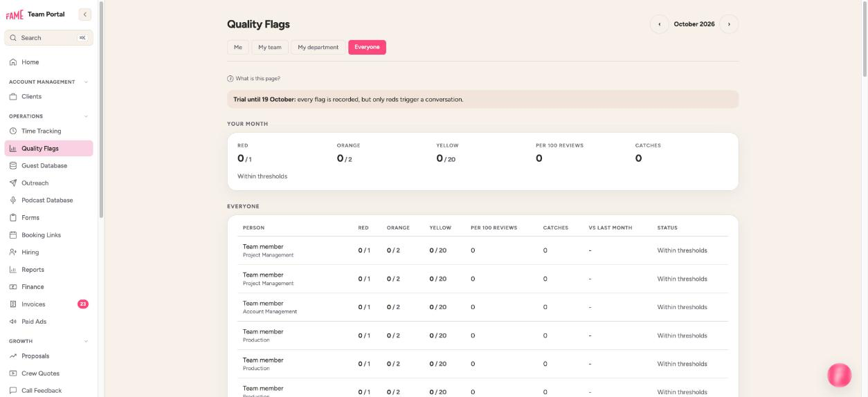Click the Proposals trend icon

tap(13, 356)
